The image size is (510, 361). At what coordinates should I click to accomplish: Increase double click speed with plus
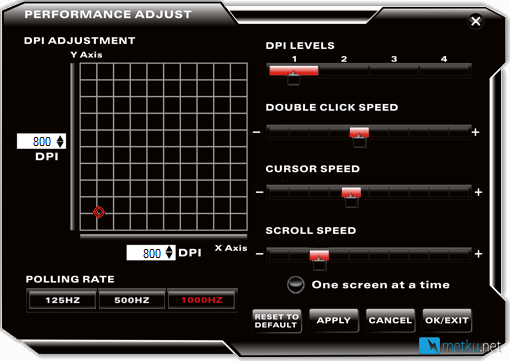tap(476, 132)
